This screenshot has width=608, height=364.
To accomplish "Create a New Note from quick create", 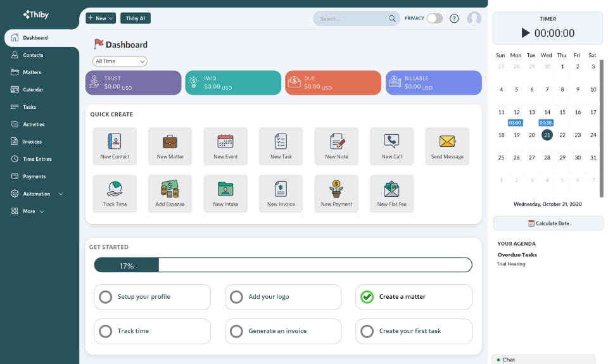I will coord(336,146).
